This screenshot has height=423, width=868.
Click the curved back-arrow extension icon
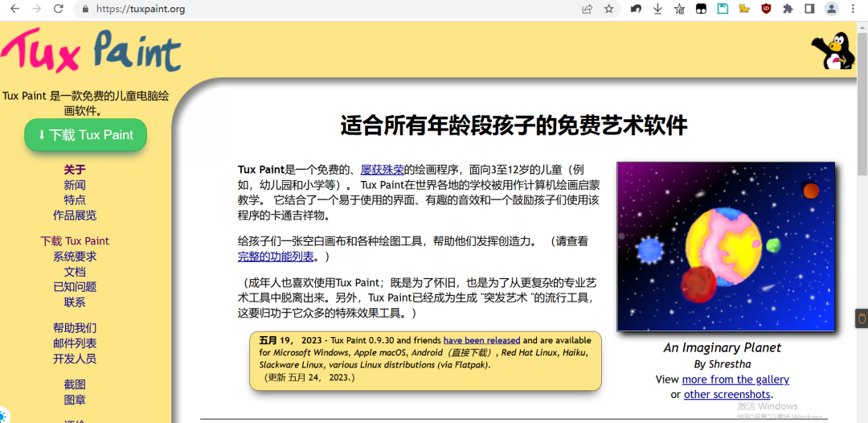(x=636, y=9)
